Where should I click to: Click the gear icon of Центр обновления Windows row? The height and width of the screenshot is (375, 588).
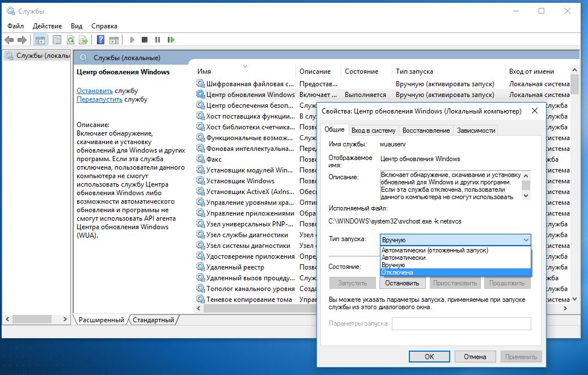click(201, 94)
